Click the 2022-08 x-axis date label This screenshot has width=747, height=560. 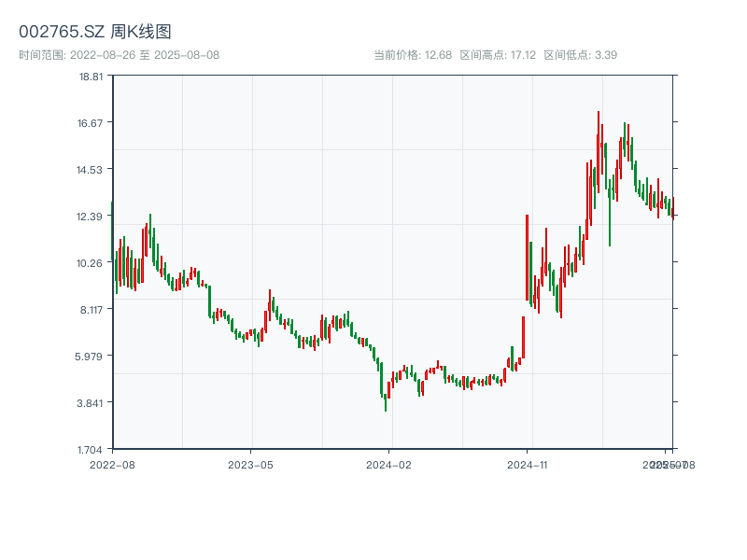pyautogui.click(x=112, y=464)
